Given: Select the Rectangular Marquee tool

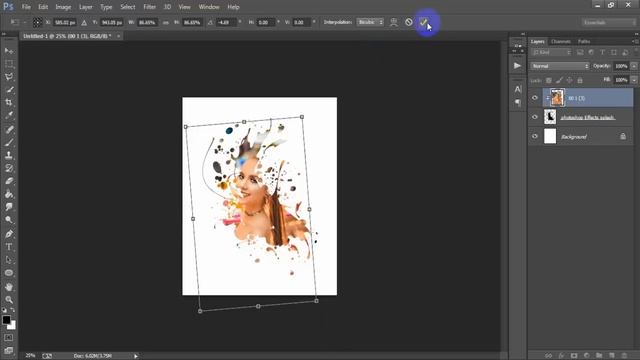Looking at the screenshot, I should 9,64.
